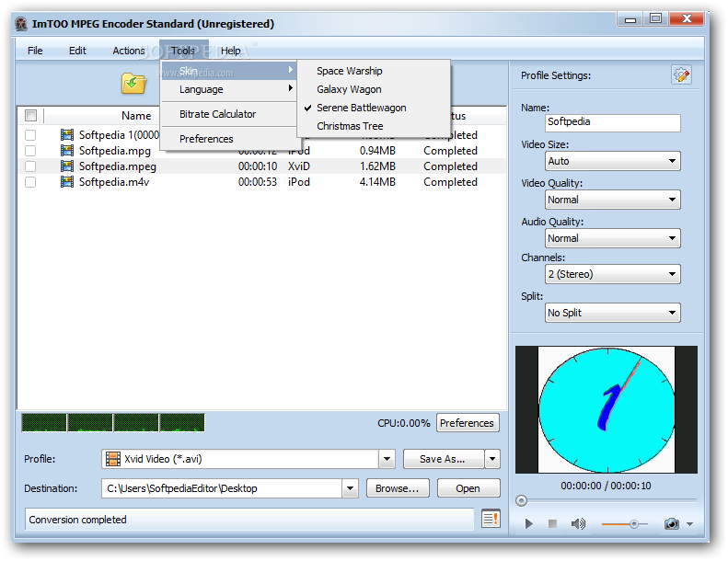The height and width of the screenshot is (561, 728).
Task: Click the ImTOO application title icon
Action: tap(21, 24)
